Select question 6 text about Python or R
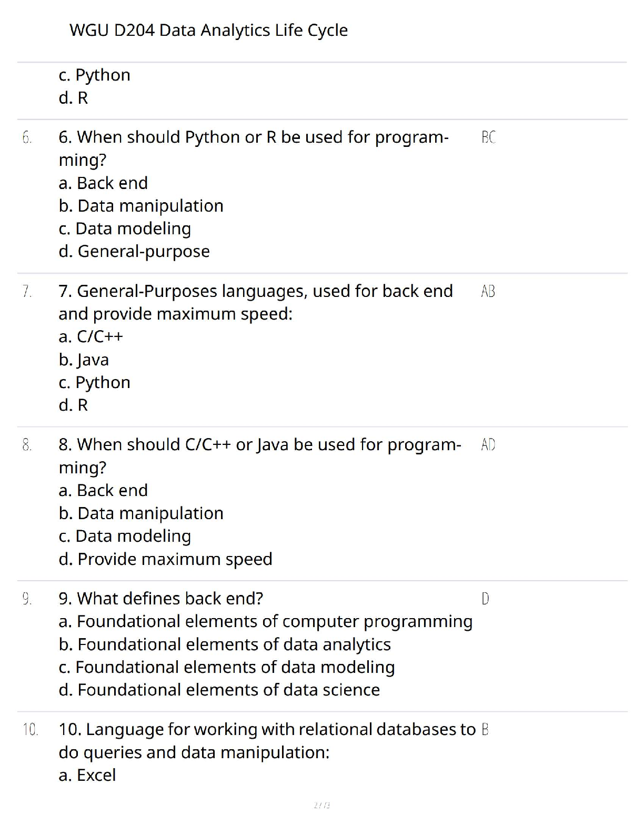The width and height of the screenshot is (644, 834). click(254, 148)
